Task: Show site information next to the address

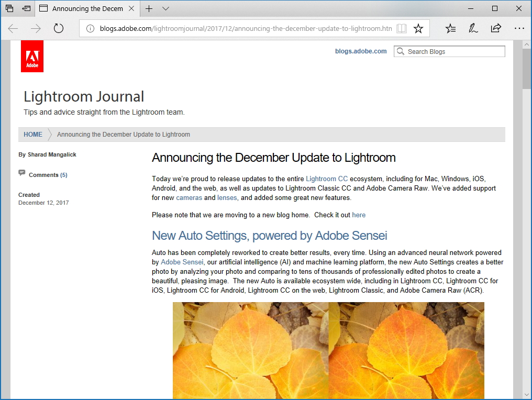Action: click(x=90, y=28)
